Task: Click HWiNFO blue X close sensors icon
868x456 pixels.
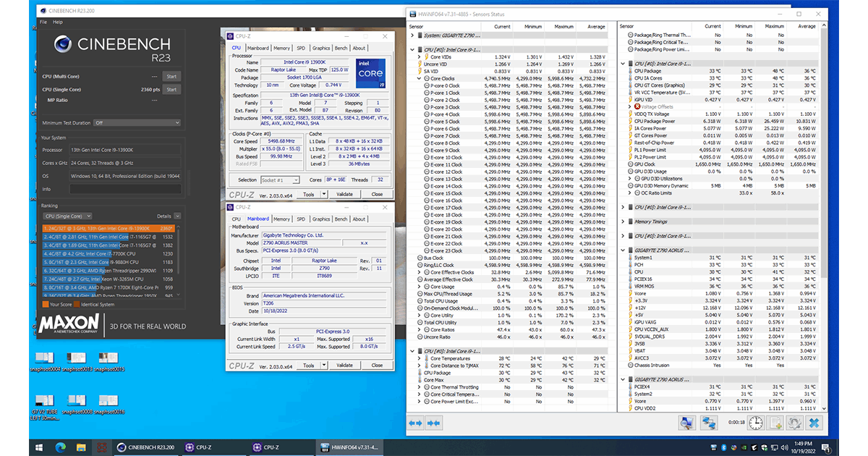Action: click(x=814, y=423)
